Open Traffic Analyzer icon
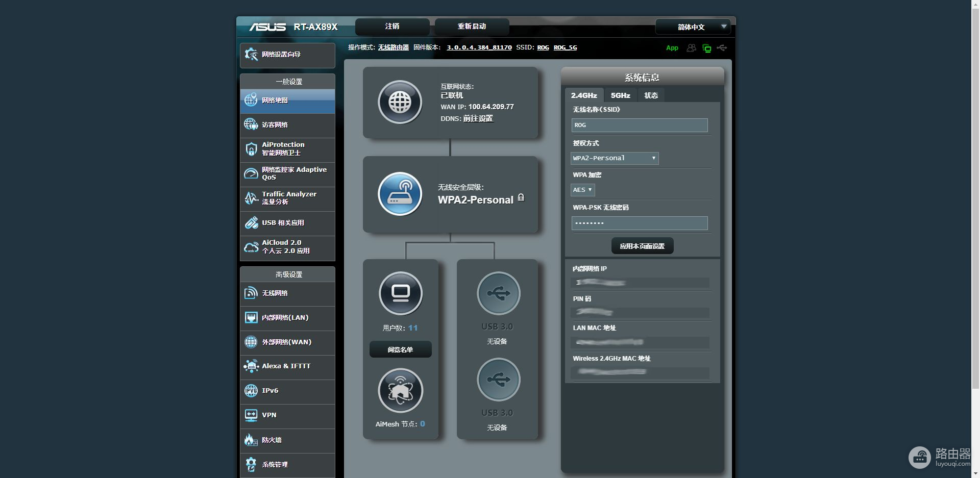980x478 pixels. [251, 198]
